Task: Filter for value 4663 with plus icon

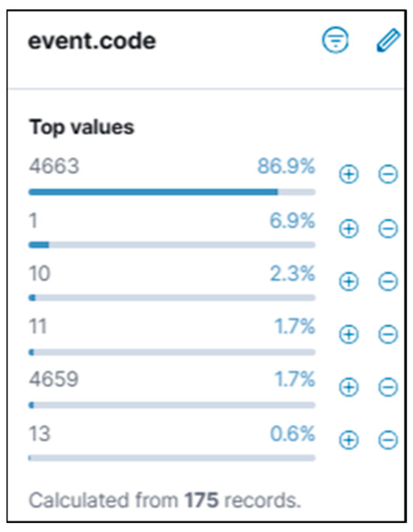Action: (x=349, y=174)
